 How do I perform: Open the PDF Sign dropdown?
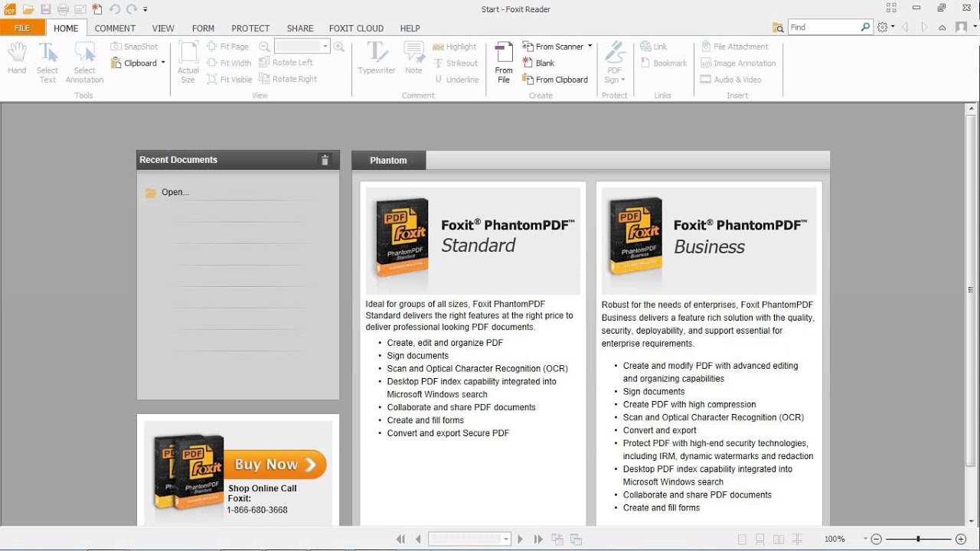[615, 62]
